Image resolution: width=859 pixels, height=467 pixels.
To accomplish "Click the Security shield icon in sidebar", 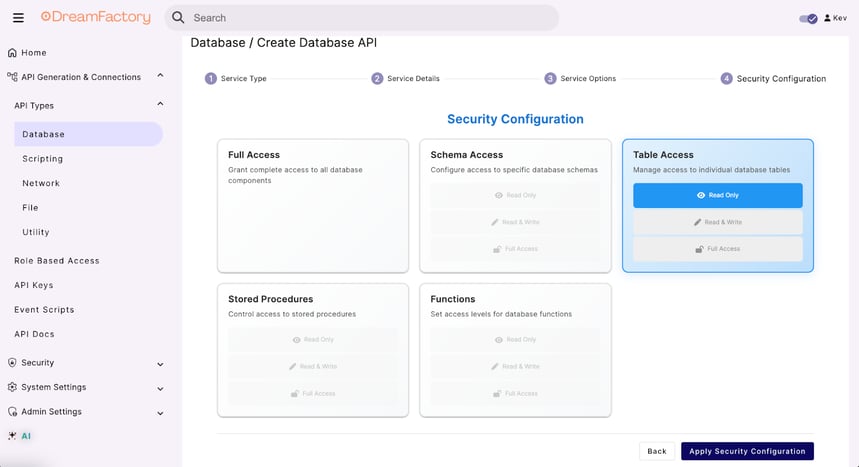I will coord(12,362).
